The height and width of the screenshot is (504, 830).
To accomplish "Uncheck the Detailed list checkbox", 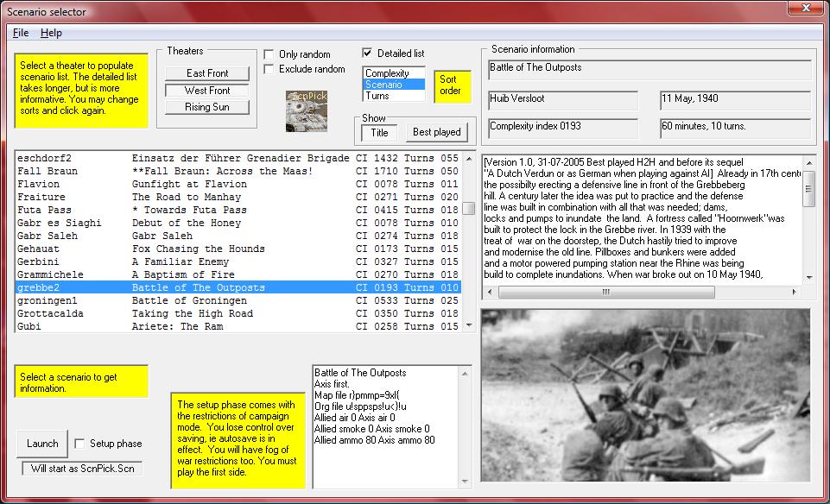I will click(x=367, y=53).
